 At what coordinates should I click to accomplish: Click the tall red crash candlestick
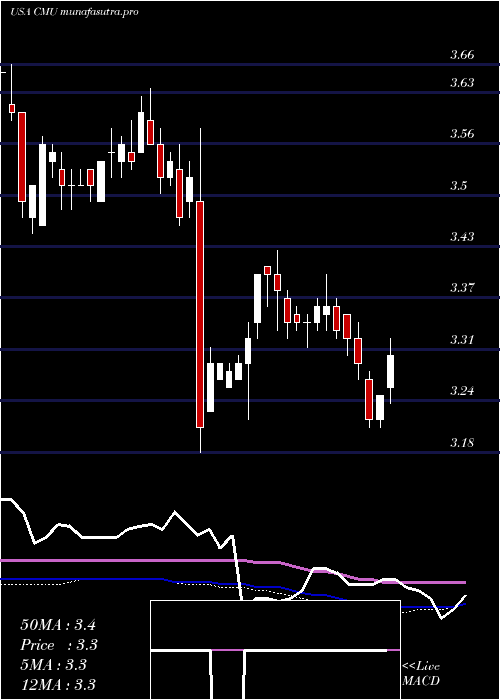click(x=200, y=314)
